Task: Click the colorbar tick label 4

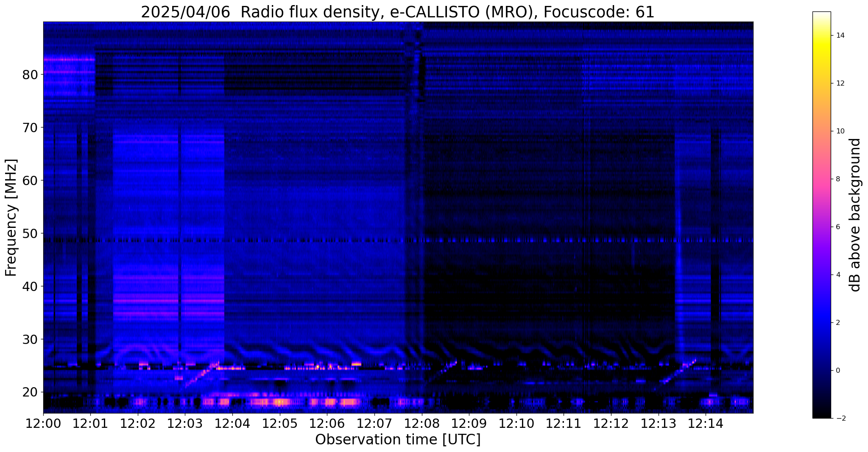Action: coord(837,275)
